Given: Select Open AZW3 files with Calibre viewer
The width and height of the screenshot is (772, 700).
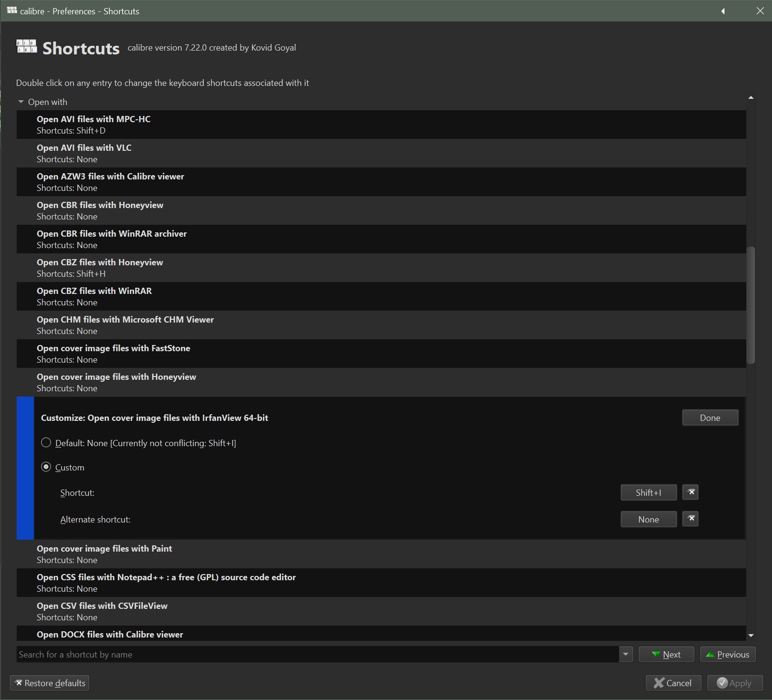Looking at the screenshot, I should coord(381,182).
